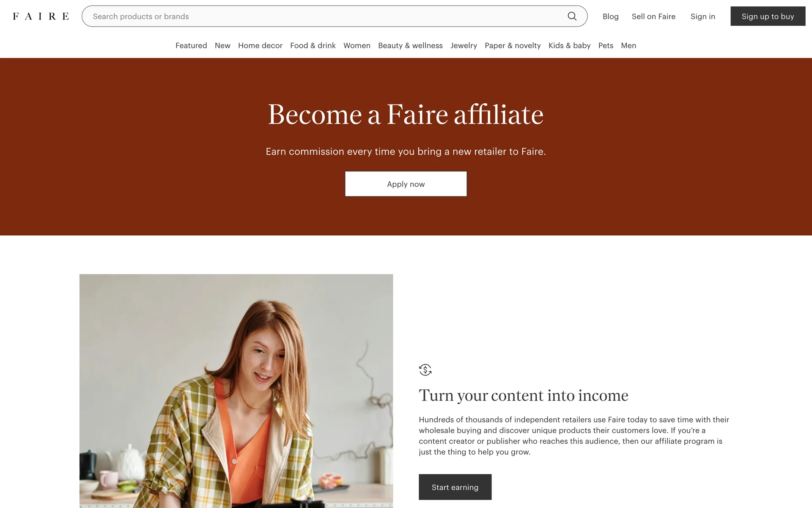Go to the Jewelry category
Image resolution: width=812 pixels, height=508 pixels.
[x=464, y=45]
